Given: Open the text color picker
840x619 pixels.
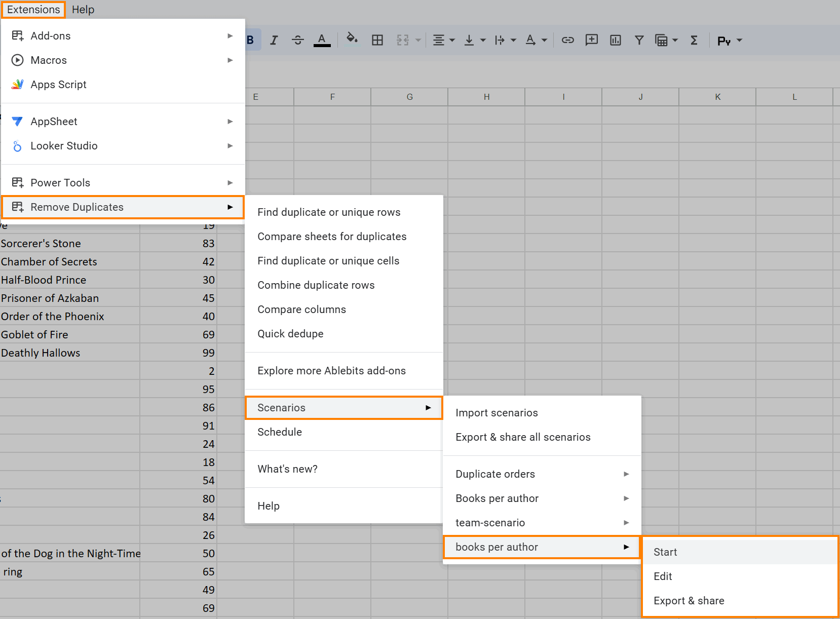Looking at the screenshot, I should [x=322, y=40].
